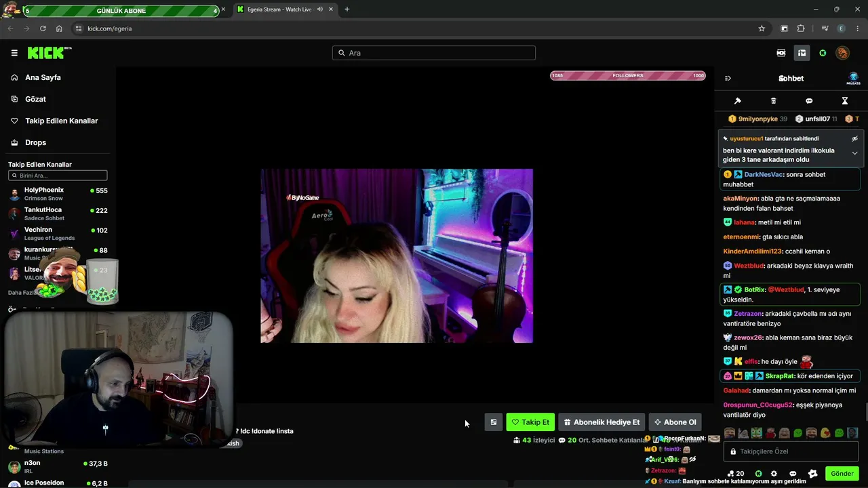Click the trash icon to clear chat
868x488 pixels.
click(x=773, y=101)
